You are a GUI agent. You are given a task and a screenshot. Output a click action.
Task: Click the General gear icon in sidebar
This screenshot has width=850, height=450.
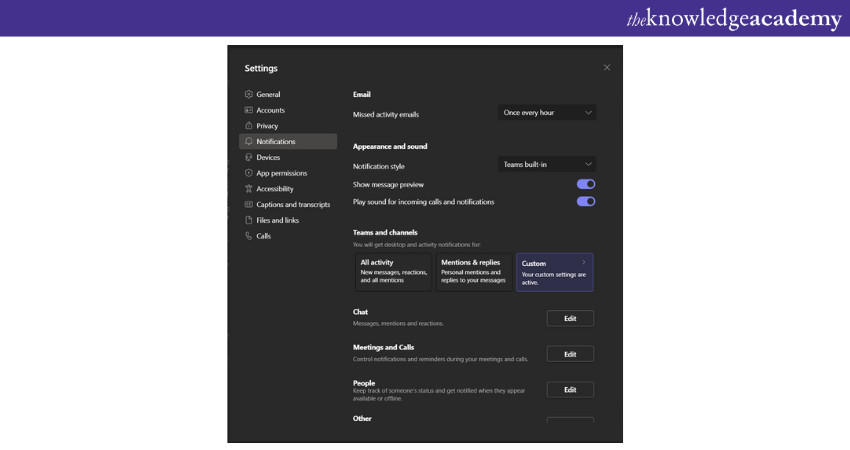pos(249,94)
